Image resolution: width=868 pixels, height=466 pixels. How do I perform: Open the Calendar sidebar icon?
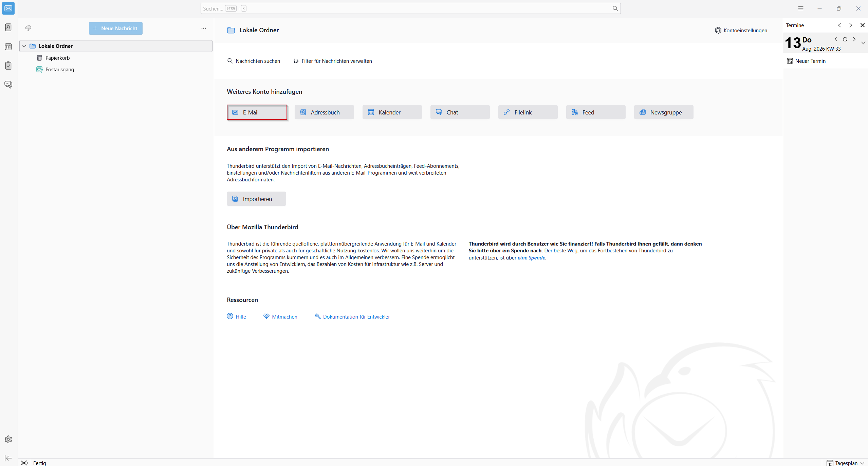tap(8, 47)
